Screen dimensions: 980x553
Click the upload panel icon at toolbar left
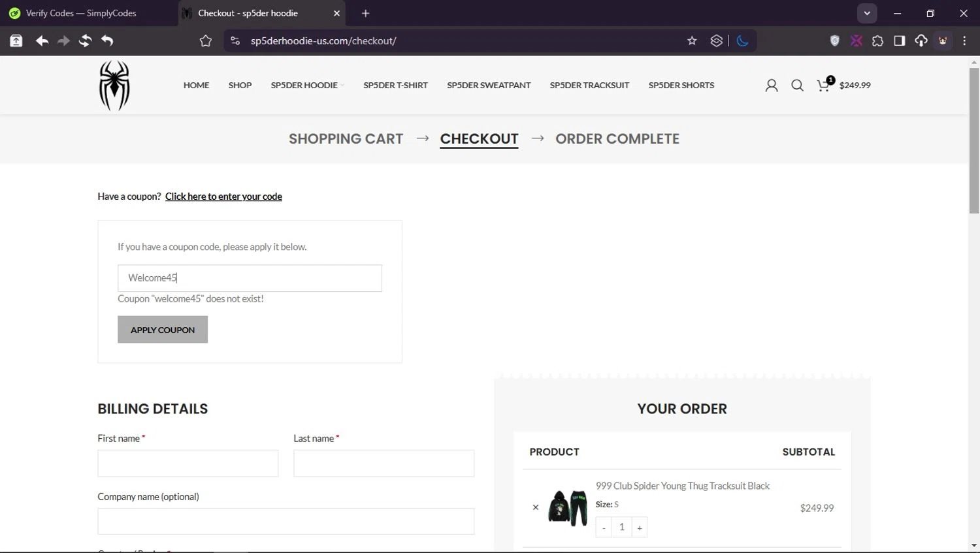(16, 40)
